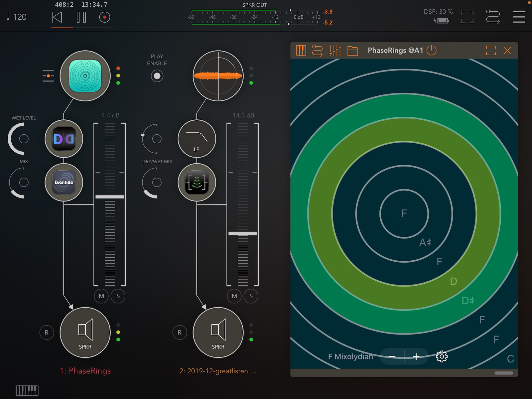Viewport: 532px width, 399px height.
Task: Arm record R on channel 1
Action: [x=47, y=332]
